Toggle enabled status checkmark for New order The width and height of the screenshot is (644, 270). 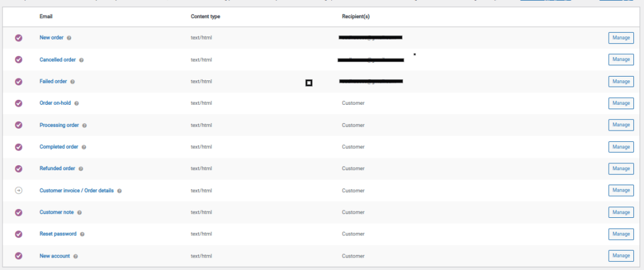(x=18, y=38)
